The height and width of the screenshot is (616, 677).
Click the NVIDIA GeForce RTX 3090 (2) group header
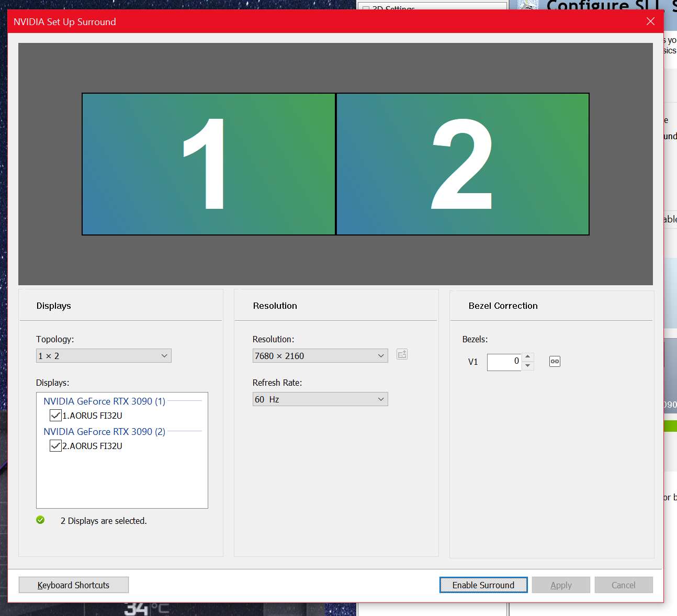104,431
